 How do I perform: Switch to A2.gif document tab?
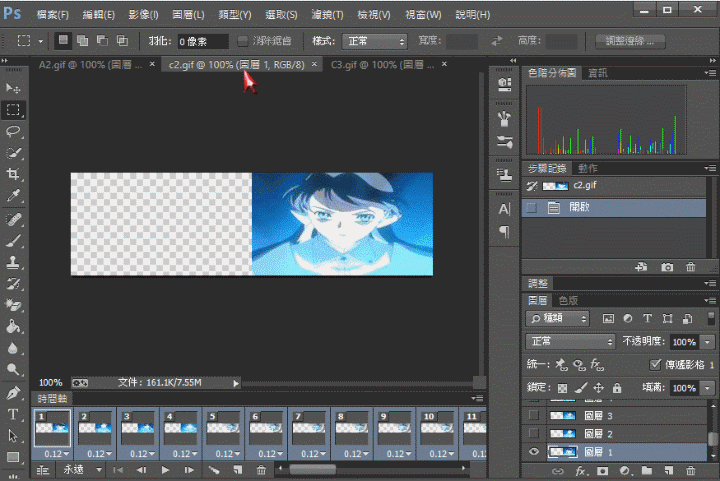pyautogui.click(x=90, y=65)
